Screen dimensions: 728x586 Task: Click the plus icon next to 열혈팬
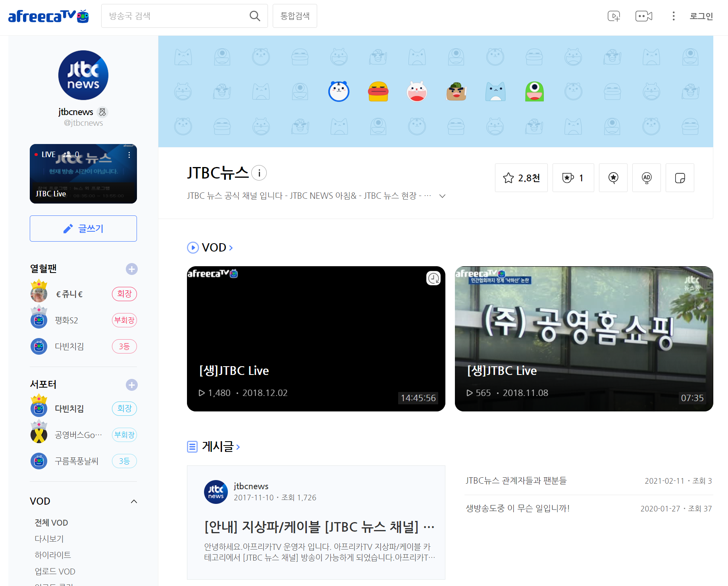pos(131,269)
